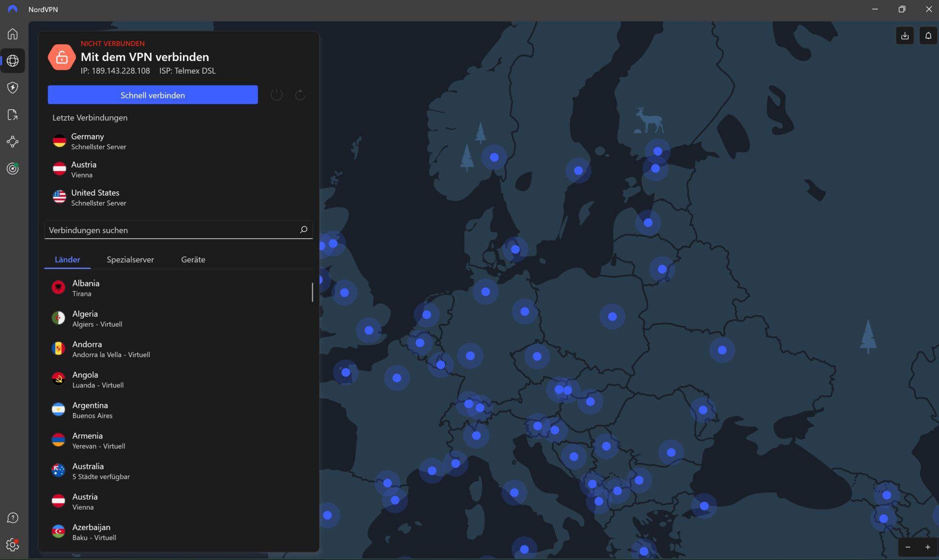The height and width of the screenshot is (560, 939).
Task: Zoom out the map with minus
Action: point(908,547)
